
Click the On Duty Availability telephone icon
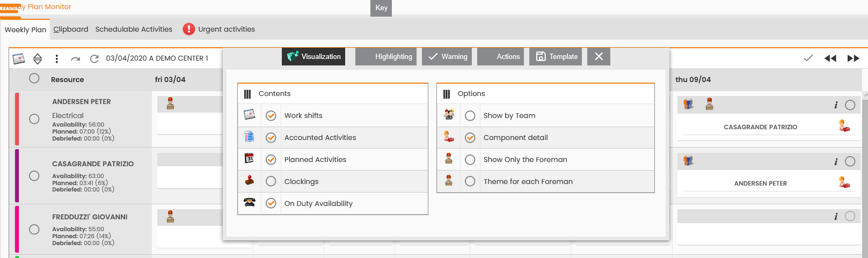250,202
